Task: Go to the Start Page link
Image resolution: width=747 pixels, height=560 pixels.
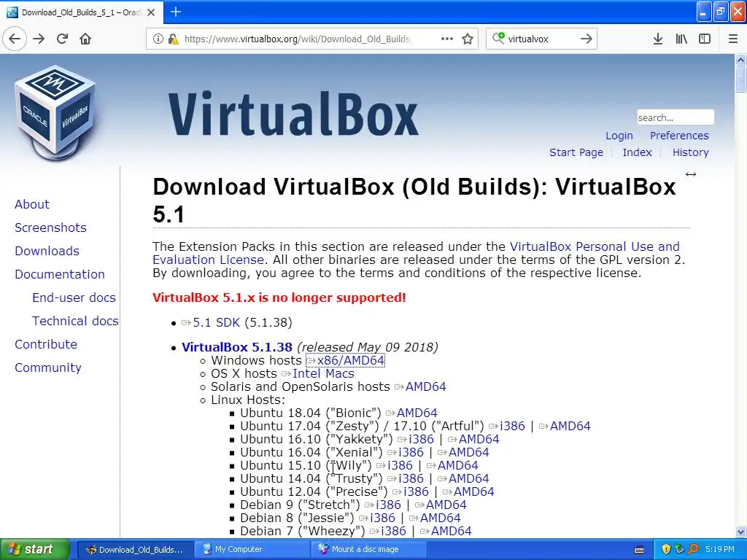Action: coord(576,152)
